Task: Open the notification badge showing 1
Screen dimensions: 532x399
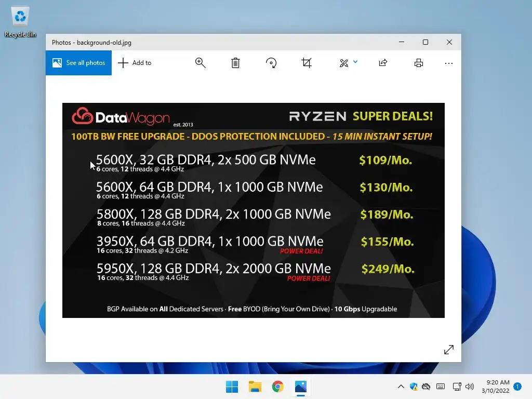Action: pyautogui.click(x=517, y=387)
